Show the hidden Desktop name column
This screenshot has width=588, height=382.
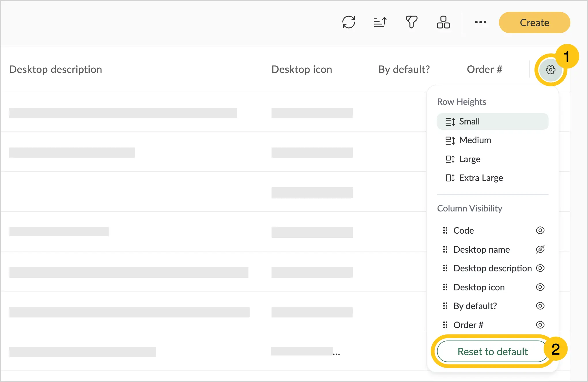coord(540,249)
